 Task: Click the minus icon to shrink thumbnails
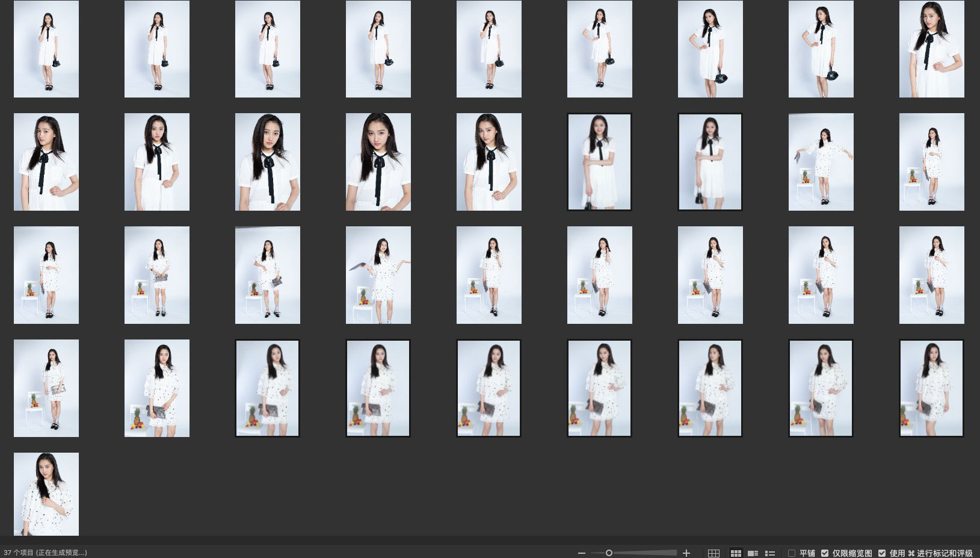(x=581, y=553)
